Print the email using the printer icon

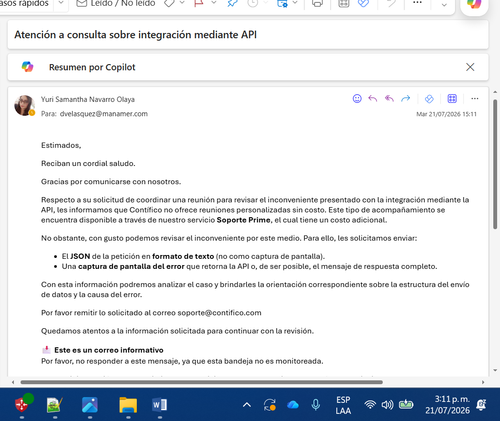click(317, 3)
